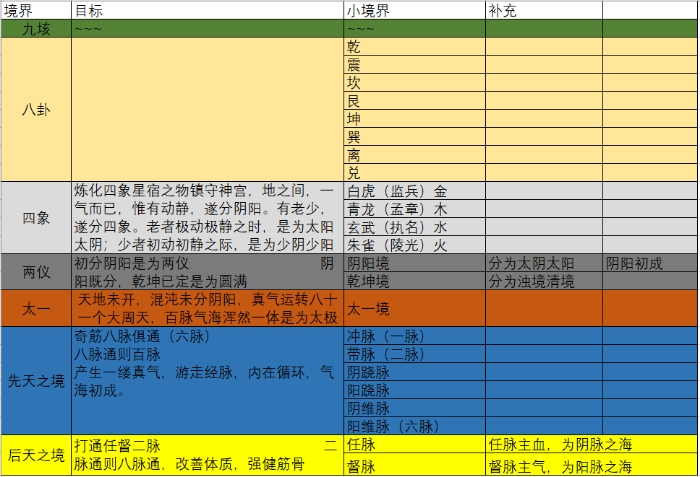Click the 白虎（监兵）金 cell
This screenshot has width=700, height=477.
coord(414,191)
